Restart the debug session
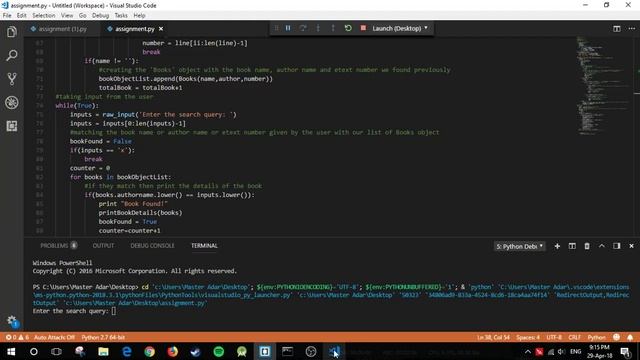The image size is (640, 360). [348, 28]
